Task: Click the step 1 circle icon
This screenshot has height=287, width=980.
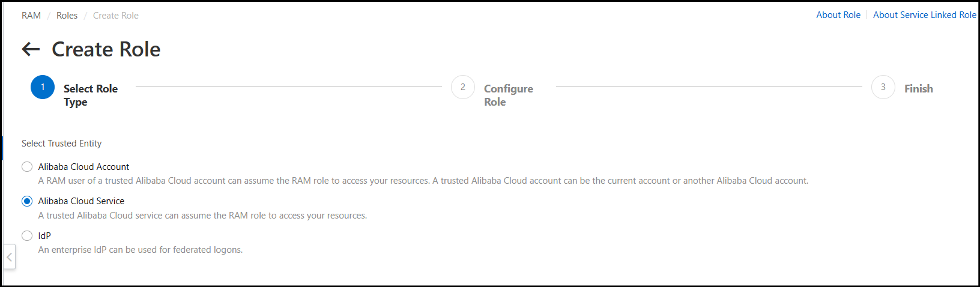Action: coord(43,87)
